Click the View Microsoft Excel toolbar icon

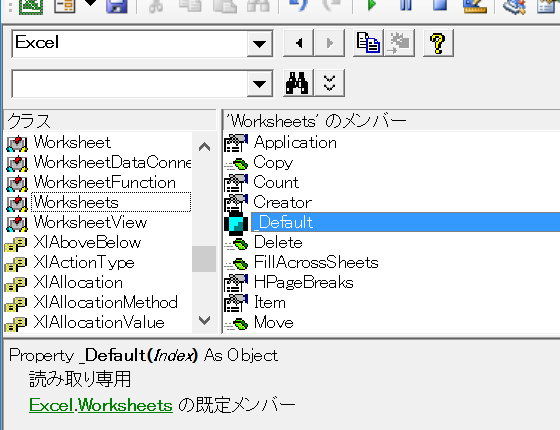pos(31,6)
